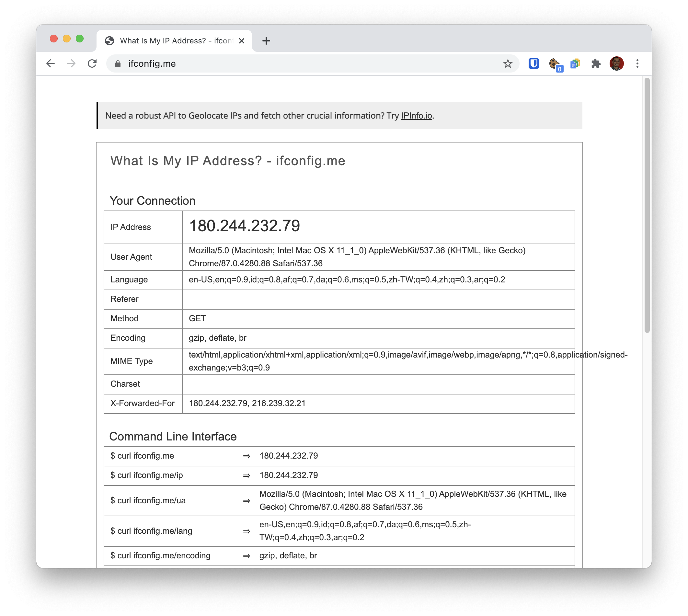Go back using the browser back arrow

pos(51,63)
